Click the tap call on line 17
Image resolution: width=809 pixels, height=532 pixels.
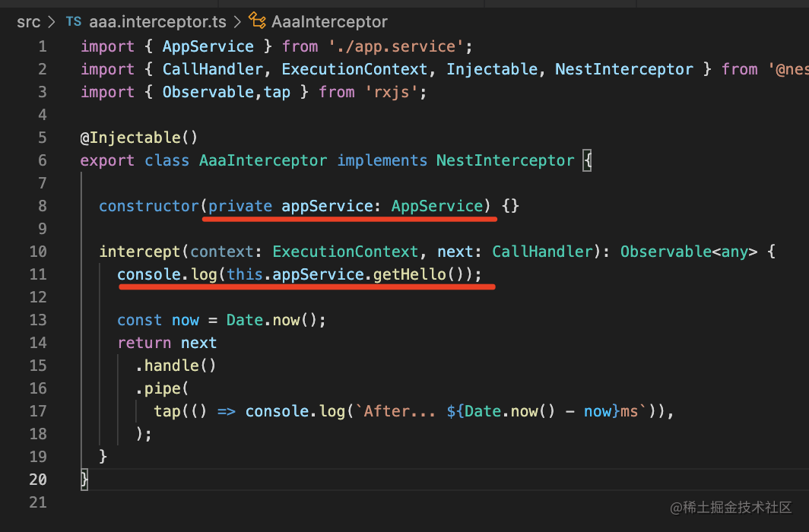167,411
